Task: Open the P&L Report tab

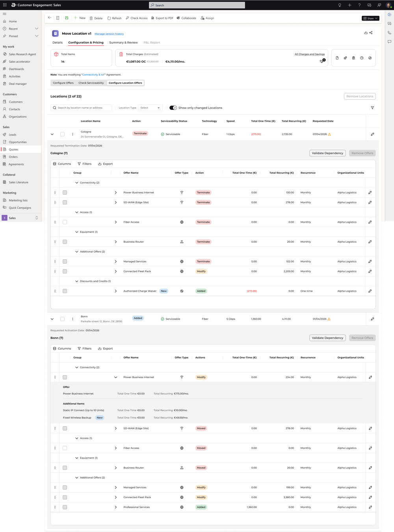Action: click(152, 43)
